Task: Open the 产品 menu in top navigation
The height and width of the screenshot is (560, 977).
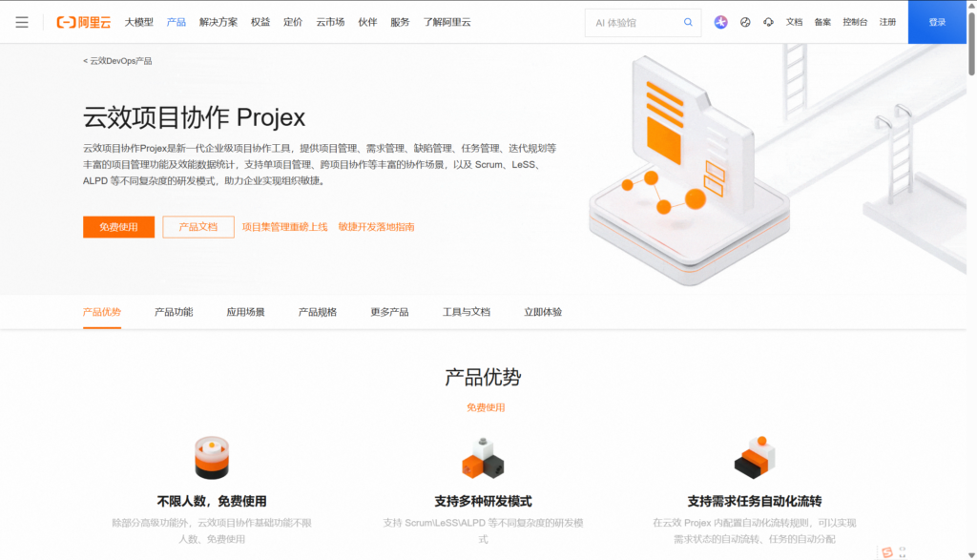Action: pyautogui.click(x=175, y=22)
